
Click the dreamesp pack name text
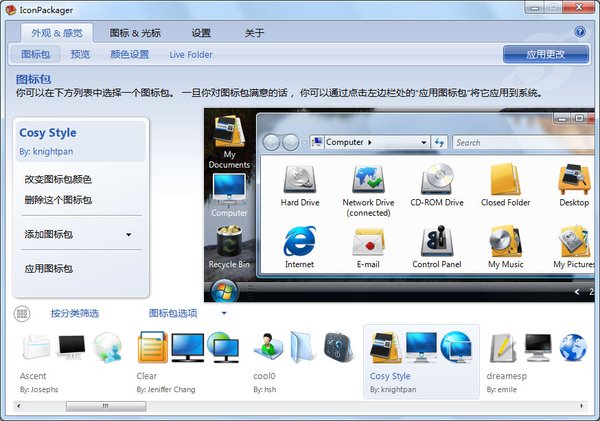[507, 376]
